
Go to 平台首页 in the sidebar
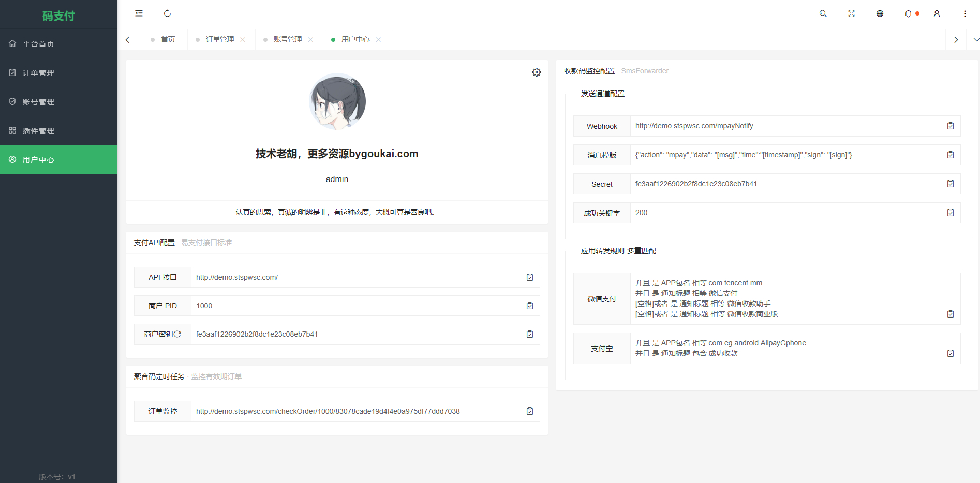point(38,44)
